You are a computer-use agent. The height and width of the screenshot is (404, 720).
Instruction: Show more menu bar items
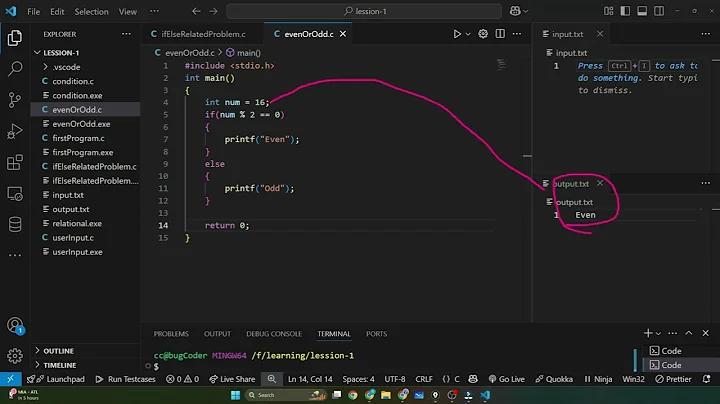coord(154,11)
